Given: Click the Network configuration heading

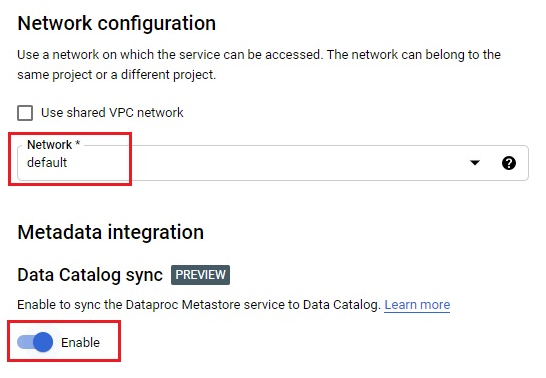Looking at the screenshot, I should click(117, 23).
